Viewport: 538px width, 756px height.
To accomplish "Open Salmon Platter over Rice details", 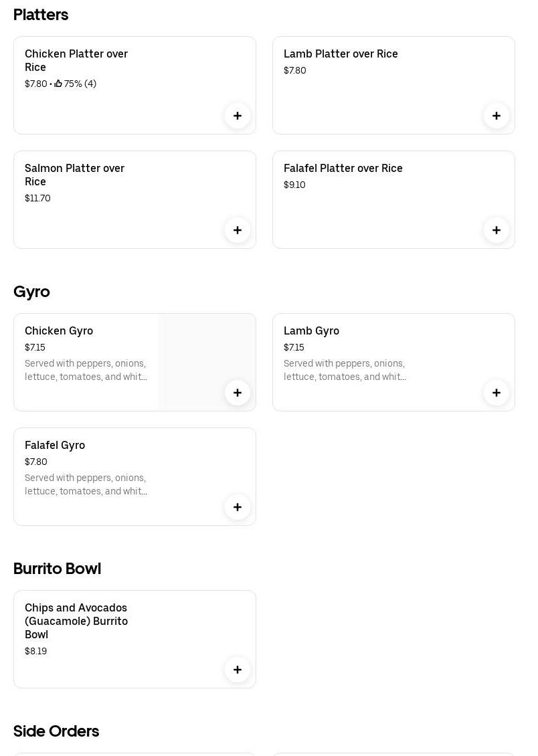I will pos(74,175).
